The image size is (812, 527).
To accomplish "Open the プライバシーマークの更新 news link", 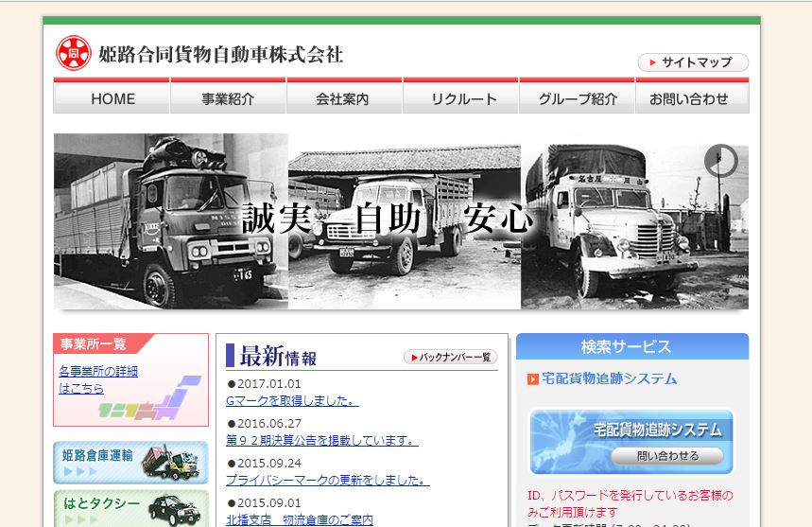I will [327, 480].
